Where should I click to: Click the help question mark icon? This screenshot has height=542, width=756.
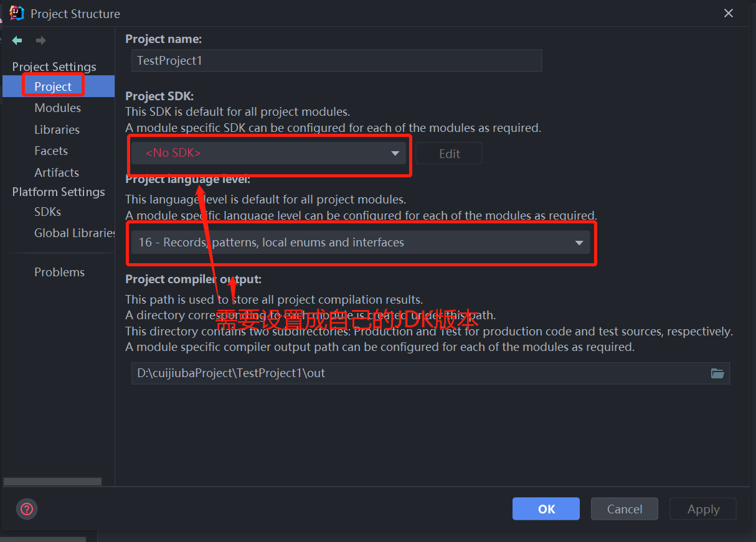pos(27,509)
